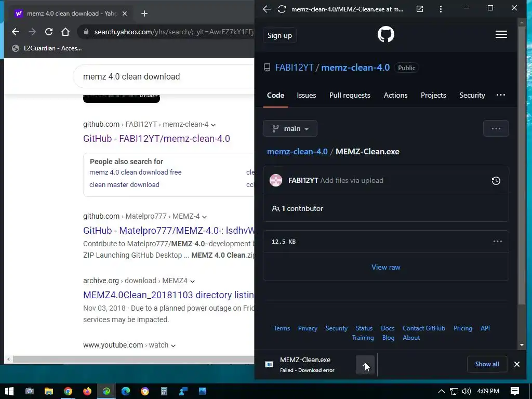Reload the Yahoo search page

coord(49,32)
